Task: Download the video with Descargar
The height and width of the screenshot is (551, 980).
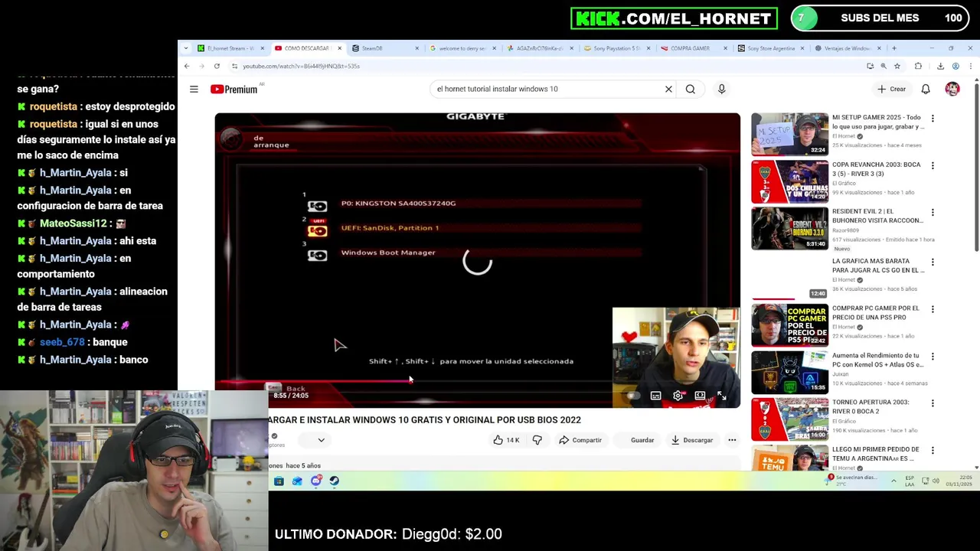Action: click(692, 440)
